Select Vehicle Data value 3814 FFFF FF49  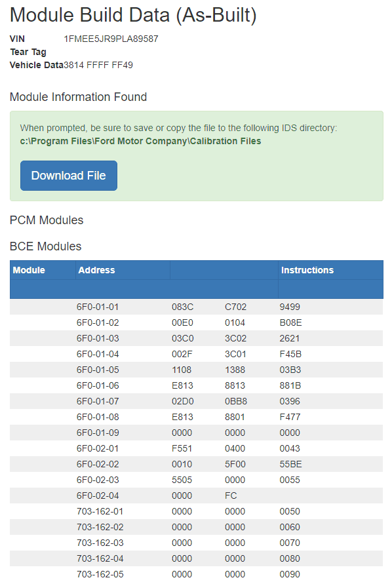coord(98,66)
